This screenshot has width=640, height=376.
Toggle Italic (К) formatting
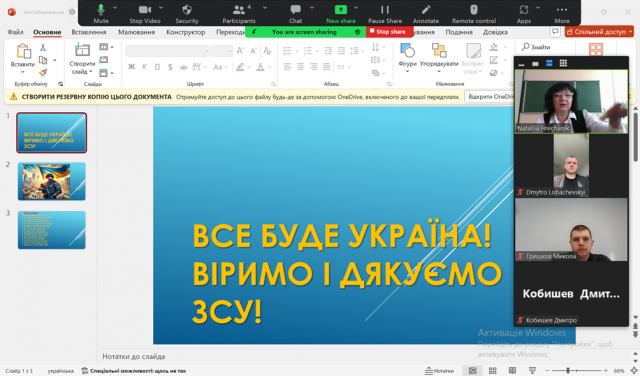(144, 67)
